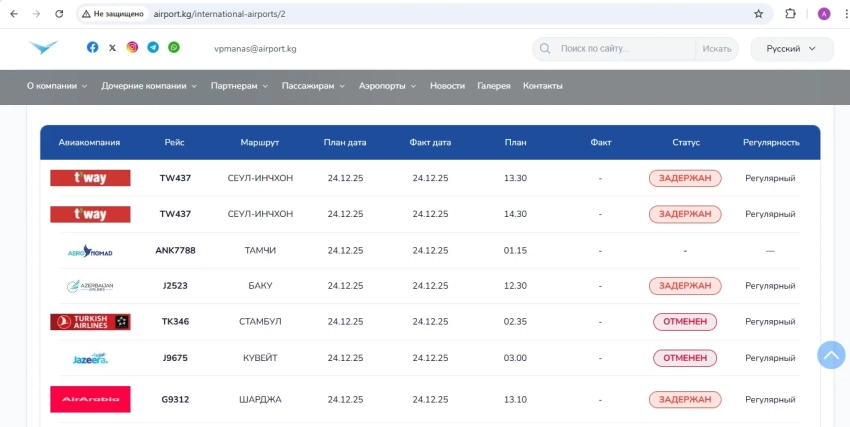Click the scroll-to-top arrow button
The image size is (850, 427).
831,354
